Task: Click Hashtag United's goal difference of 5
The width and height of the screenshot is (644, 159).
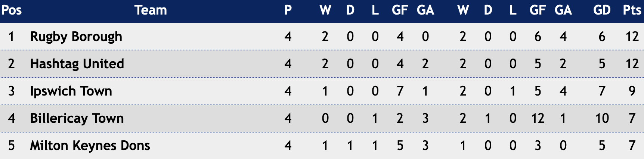Action: point(602,64)
